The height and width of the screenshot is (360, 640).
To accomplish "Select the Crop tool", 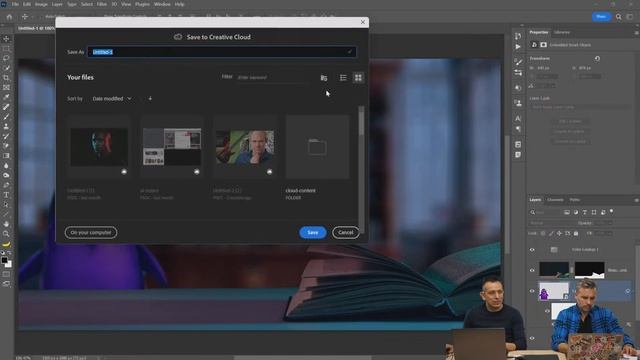I will (6, 78).
